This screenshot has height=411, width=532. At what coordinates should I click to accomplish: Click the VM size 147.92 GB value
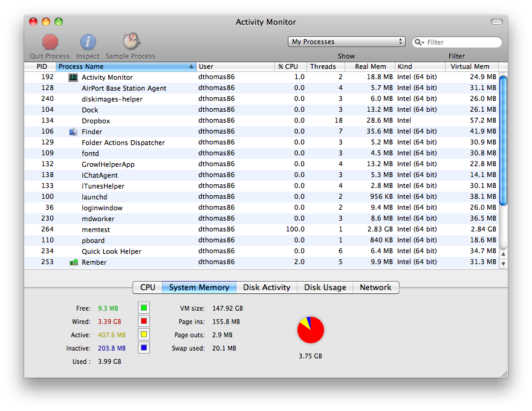tap(228, 308)
